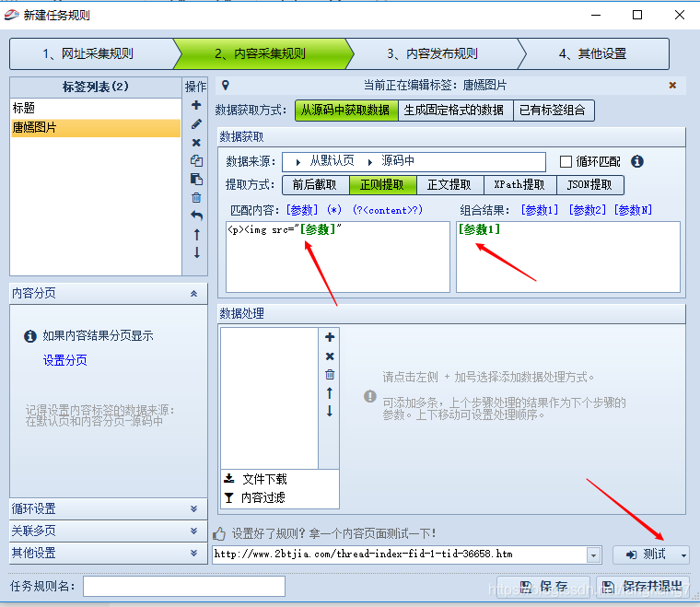Expand 源码中 arrow in data source

click(x=370, y=162)
